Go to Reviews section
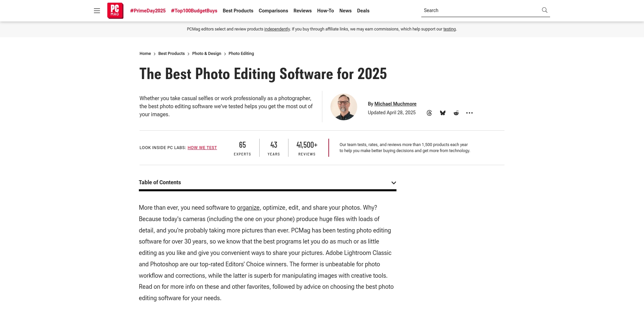This screenshot has width=644, height=335. (303, 11)
